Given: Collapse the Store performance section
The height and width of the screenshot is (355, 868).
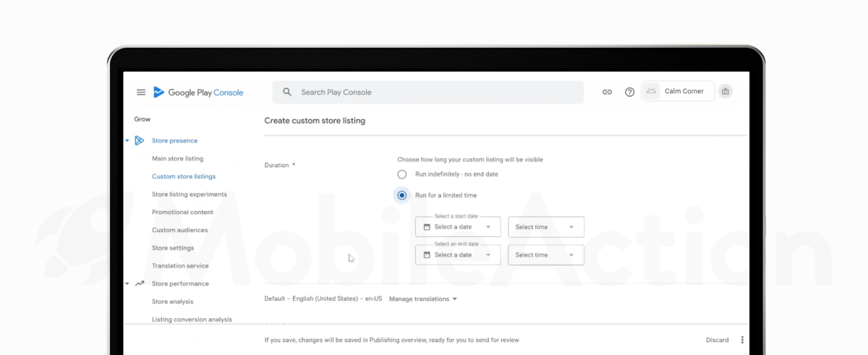Looking at the screenshot, I should pos(127,284).
